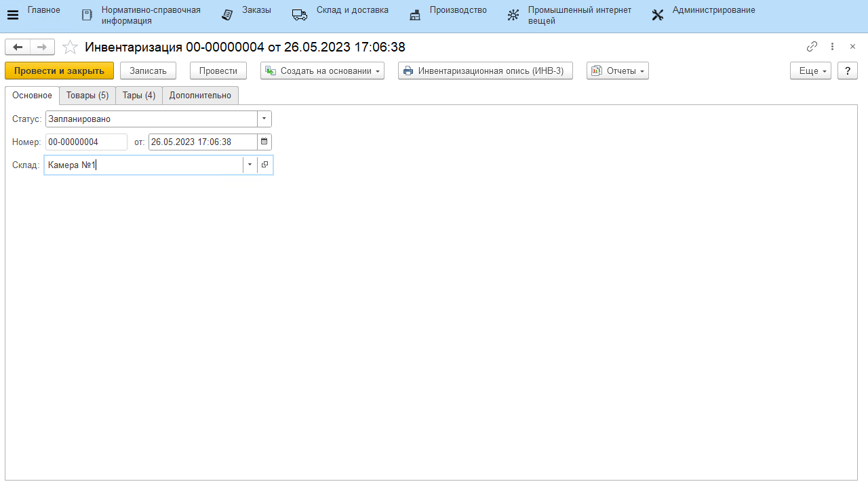The height and width of the screenshot is (488, 868).
Task: Expand the Отчеты dropdown menu
Action: [x=617, y=70]
